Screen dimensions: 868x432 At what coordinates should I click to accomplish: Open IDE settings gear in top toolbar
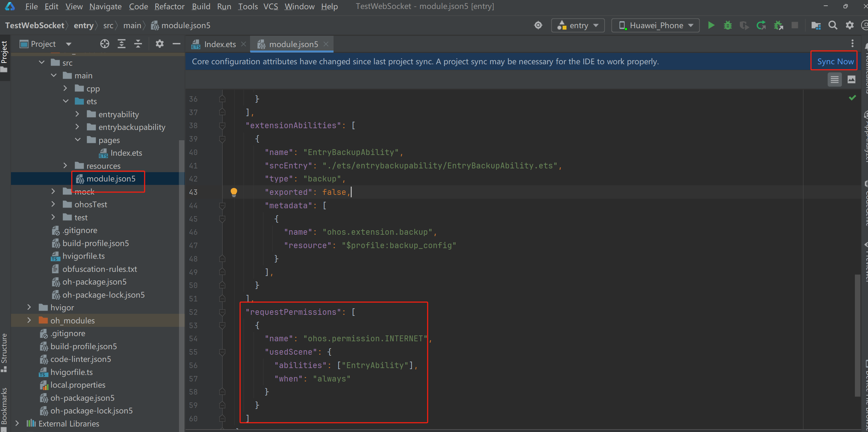pos(849,25)
